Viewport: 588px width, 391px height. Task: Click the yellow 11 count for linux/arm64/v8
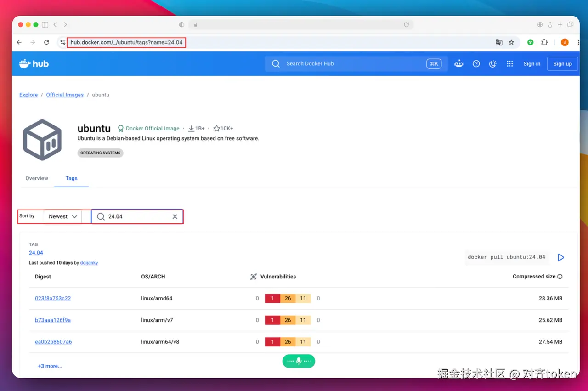point(303,342)
